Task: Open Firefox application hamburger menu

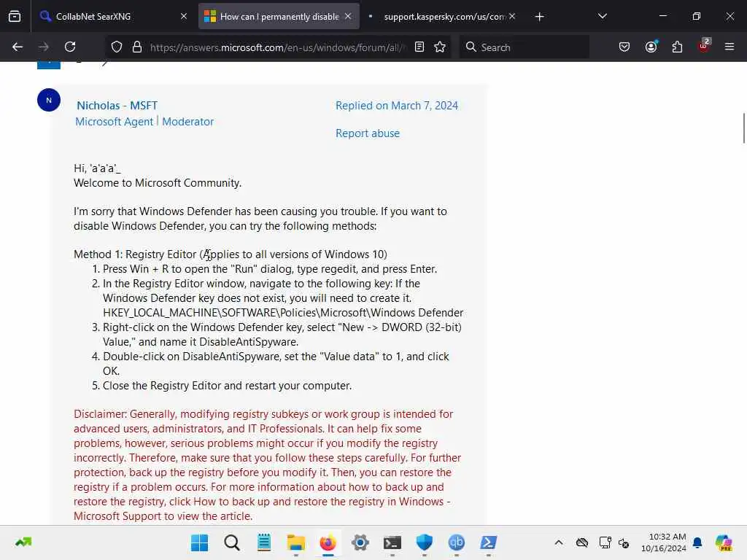Action: coord(729,47)
